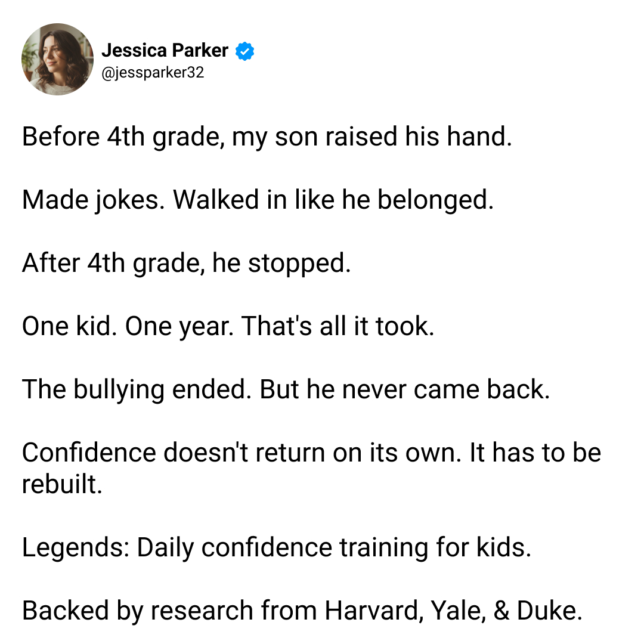Click the @jessparker32 handle
This screenshot has width=644, height=644.
153,73
